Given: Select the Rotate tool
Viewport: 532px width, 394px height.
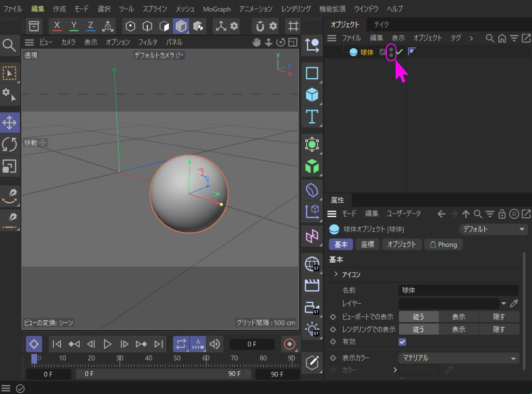Looking at the screenshot, I should [10, 144].
